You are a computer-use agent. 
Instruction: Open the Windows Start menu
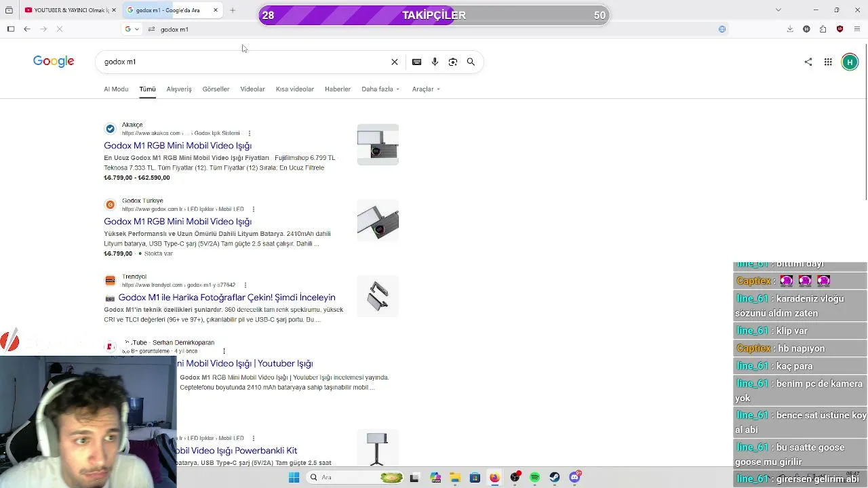[x=294, y=477]
